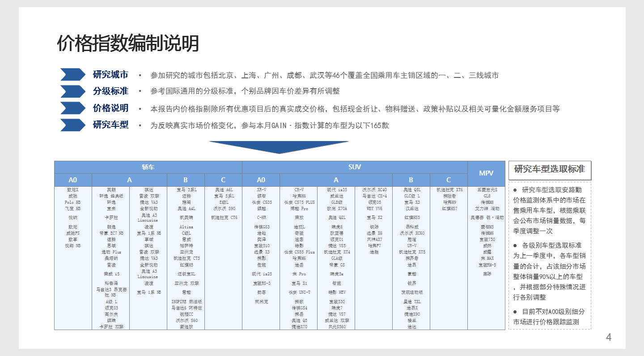644x356 pixels.
Task: Select 红旗HS5 in the sedan B column
Action: tap(186, 265)
